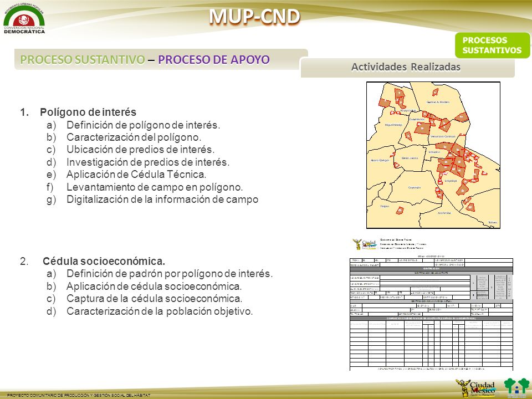Select 'Caracterización del polígono.'

pos(134,137)
